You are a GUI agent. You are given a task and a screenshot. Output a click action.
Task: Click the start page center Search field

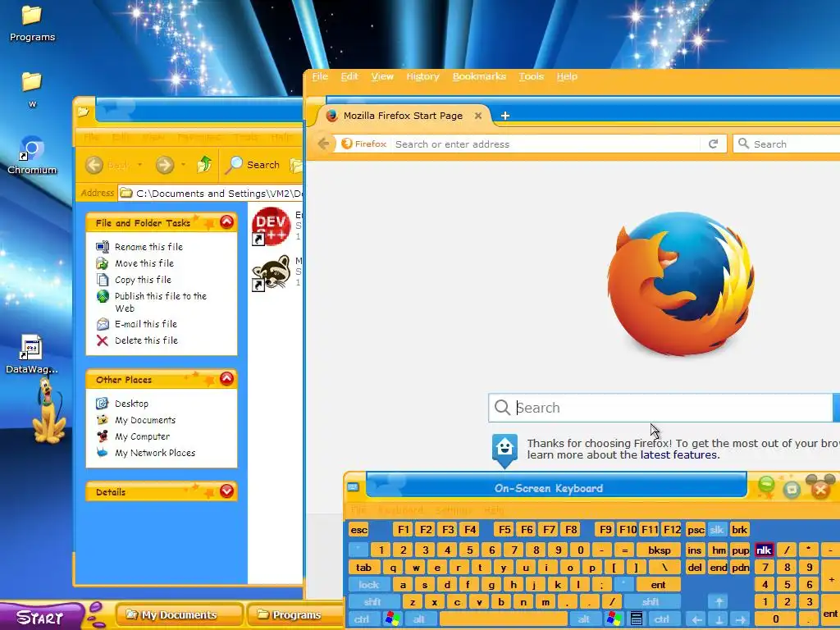[660, 408]
